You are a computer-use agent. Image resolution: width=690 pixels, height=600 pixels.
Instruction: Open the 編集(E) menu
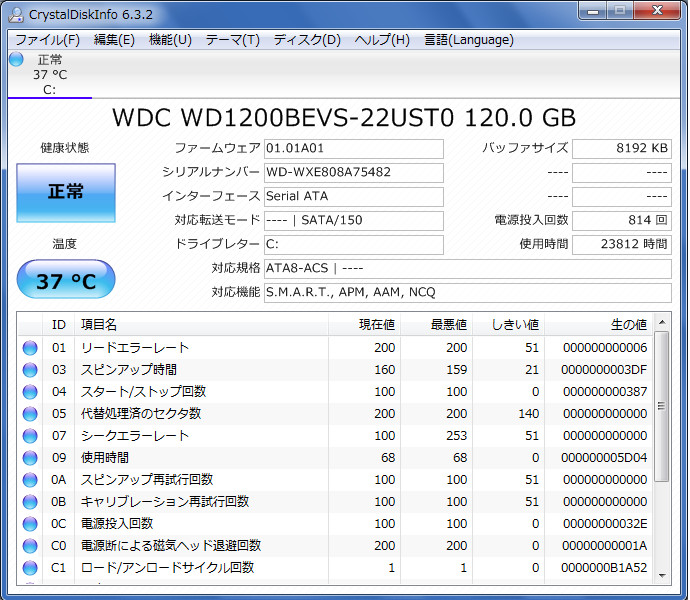pos(114,40)
